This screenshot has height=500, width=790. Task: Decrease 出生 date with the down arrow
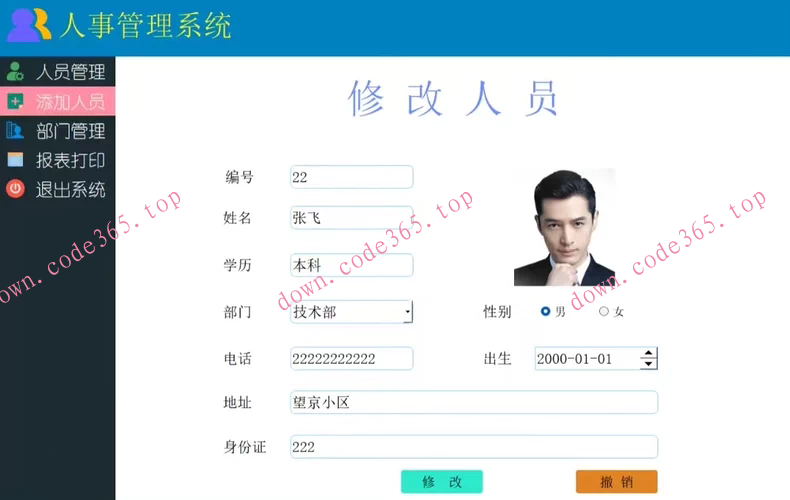(649, 364)
